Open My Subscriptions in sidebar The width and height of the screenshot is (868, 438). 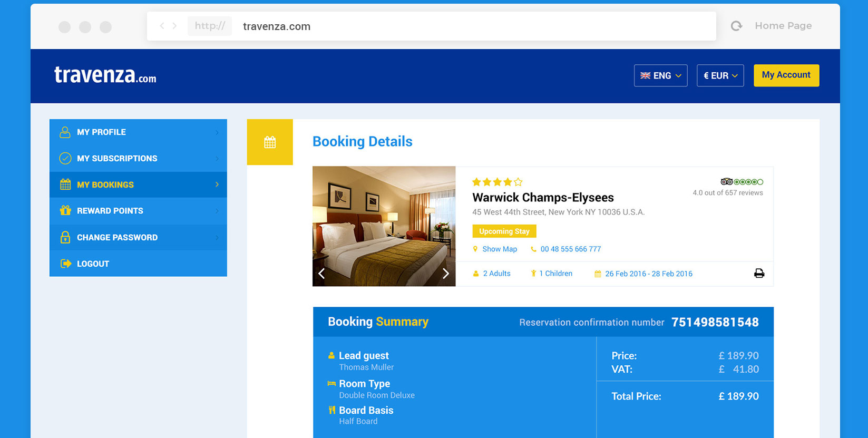pos(138,159)
